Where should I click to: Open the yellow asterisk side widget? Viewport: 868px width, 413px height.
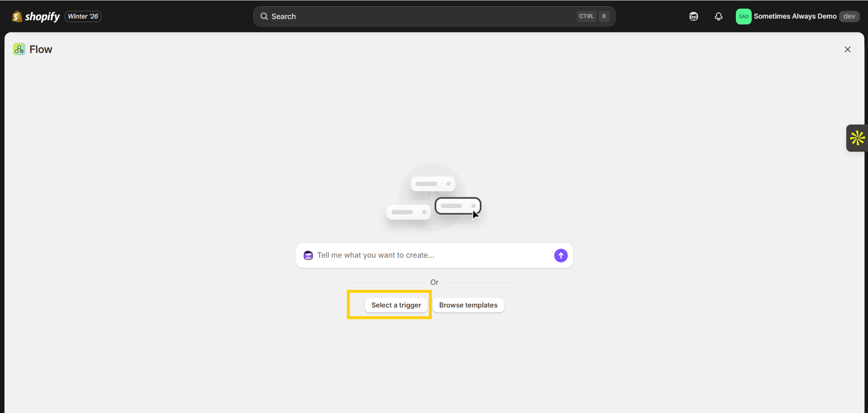pos(857,138)
